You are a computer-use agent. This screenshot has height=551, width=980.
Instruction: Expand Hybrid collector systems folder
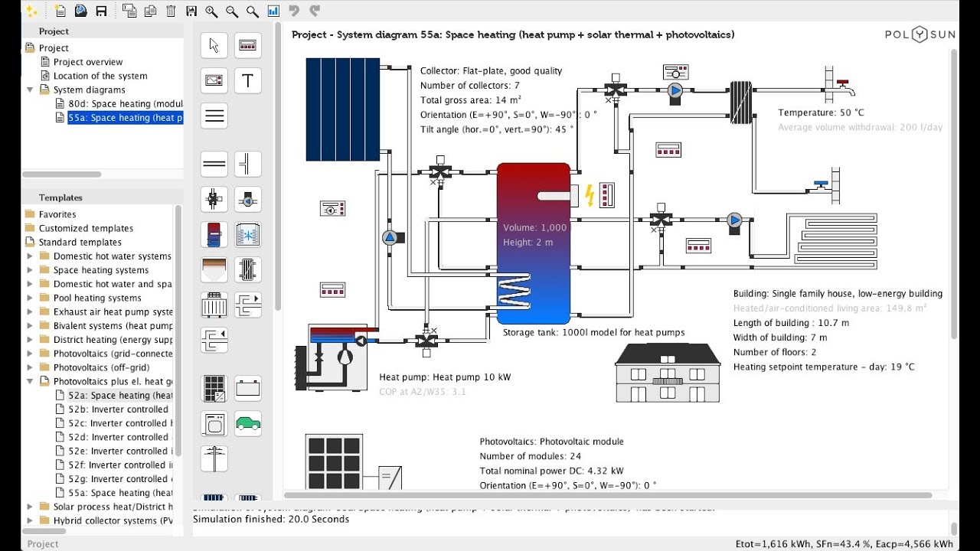point(30,520)
